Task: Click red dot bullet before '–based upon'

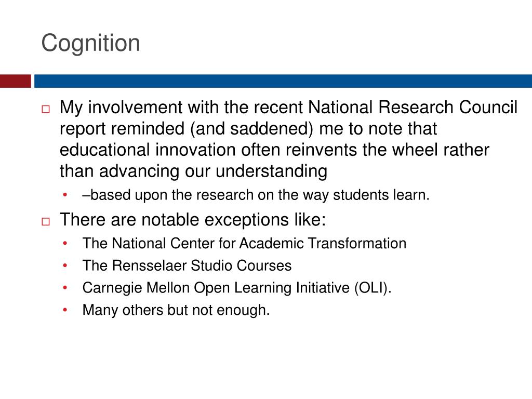Action: 65,195
